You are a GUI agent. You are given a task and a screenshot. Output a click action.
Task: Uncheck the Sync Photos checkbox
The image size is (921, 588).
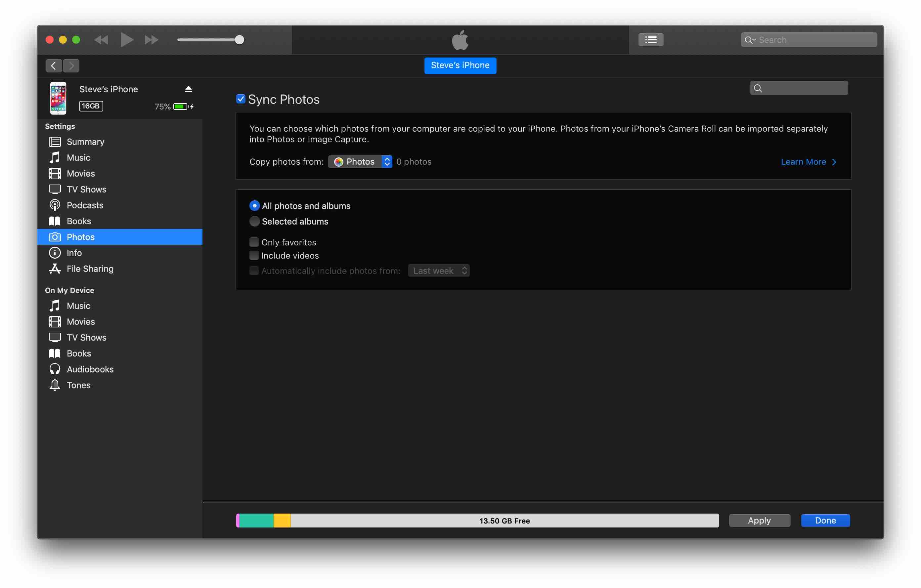(x=241, y=99)
